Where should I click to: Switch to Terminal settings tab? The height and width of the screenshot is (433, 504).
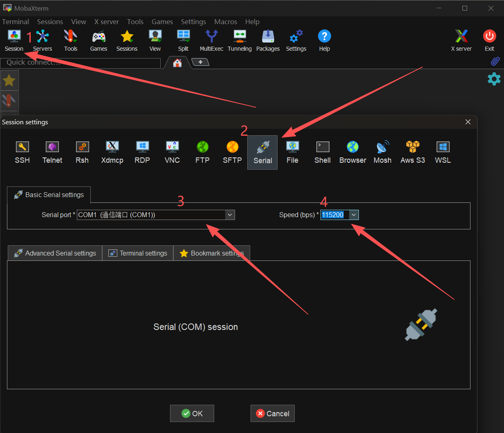138,253
